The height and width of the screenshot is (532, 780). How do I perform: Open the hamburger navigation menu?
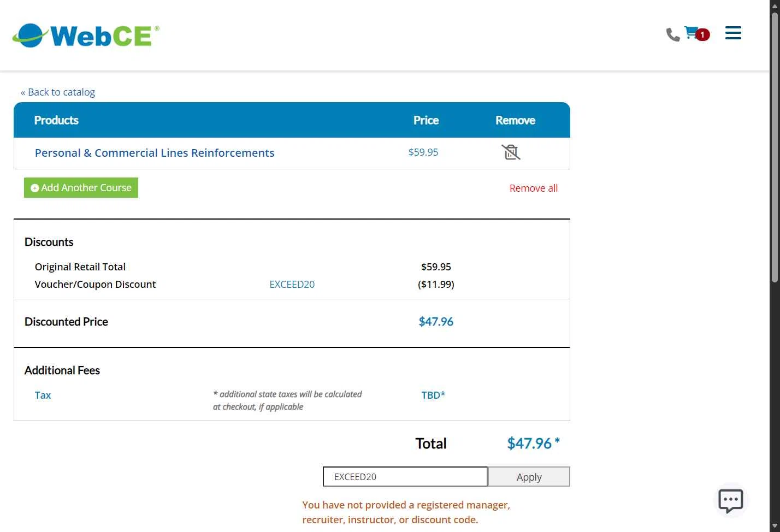click(x=733, y=33)
